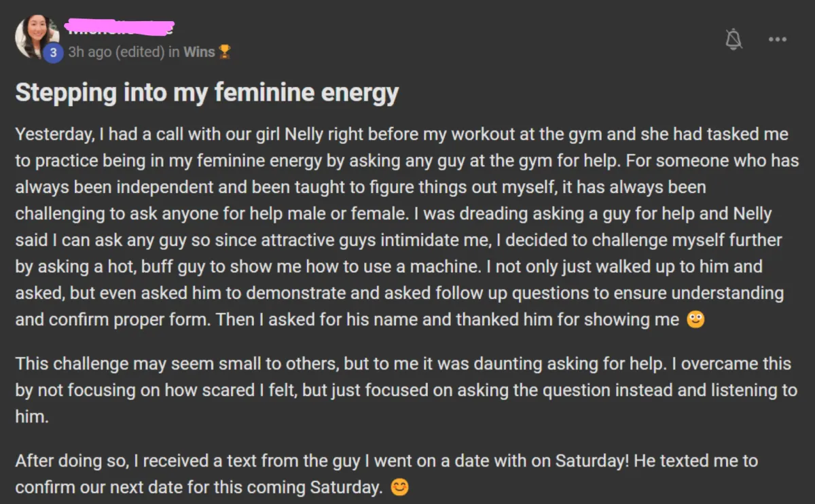Click the "(edited)" label in post header
815x504 pixels.
(x=140, y=52)
